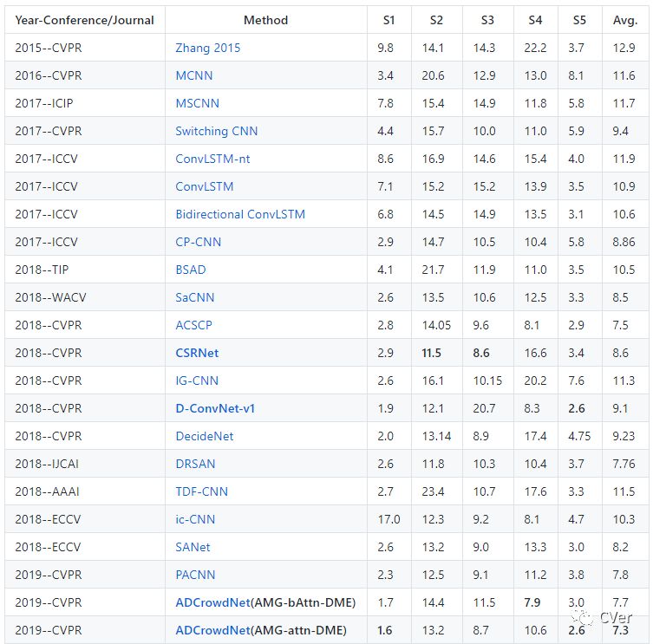Image resolution: width=653 pixels, height=644 pixels.
Task: Open the ACSCP method link
Action: point(193,325)
